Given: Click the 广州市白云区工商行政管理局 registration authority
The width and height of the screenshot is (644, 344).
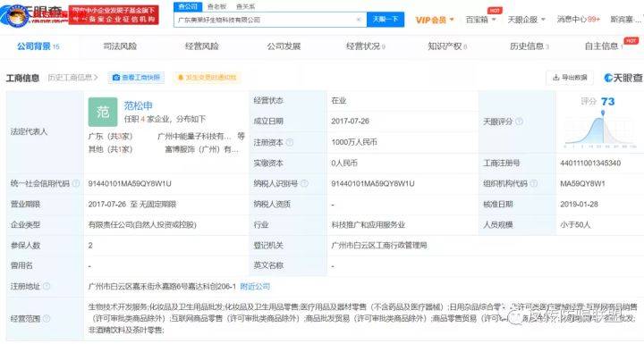Looking at the screenshot, I should click(x=378, y=245).
